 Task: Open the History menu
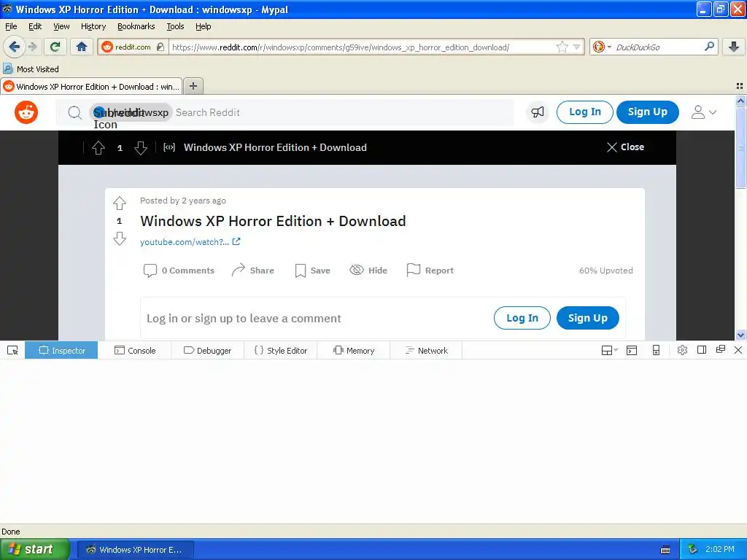93,26
